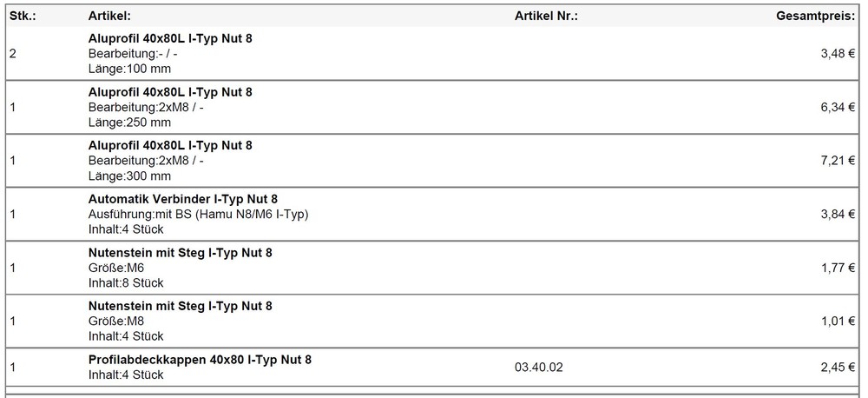Image resolution: width=868 pixels, height=398 pixels.
Task: Open Automatik Verbinder I-Typ Nut 8 item
Action: click(182, 199)
